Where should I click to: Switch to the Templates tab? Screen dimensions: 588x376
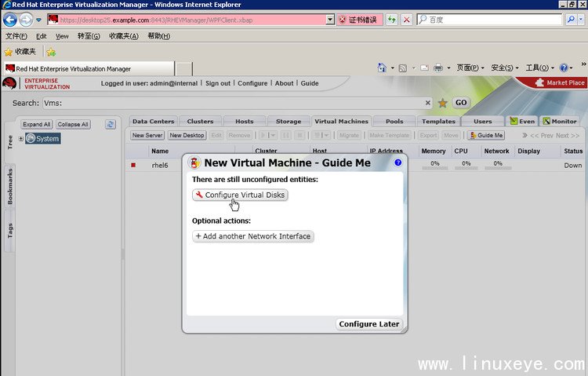point(438,122)
